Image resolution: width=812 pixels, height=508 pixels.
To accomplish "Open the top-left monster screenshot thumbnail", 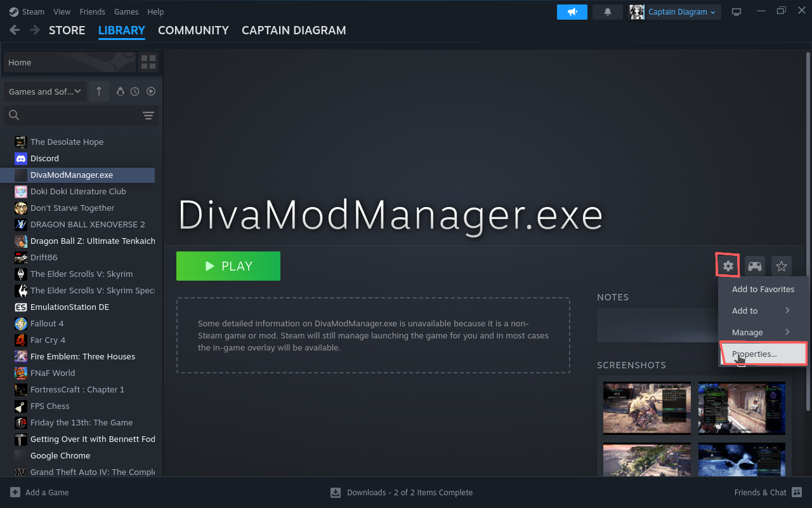I will pos(646,408).
